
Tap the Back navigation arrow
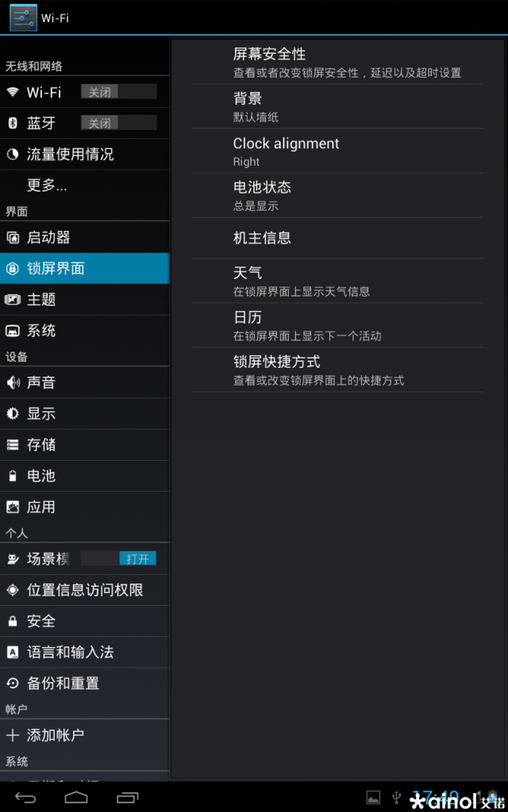tap(25, 798)
